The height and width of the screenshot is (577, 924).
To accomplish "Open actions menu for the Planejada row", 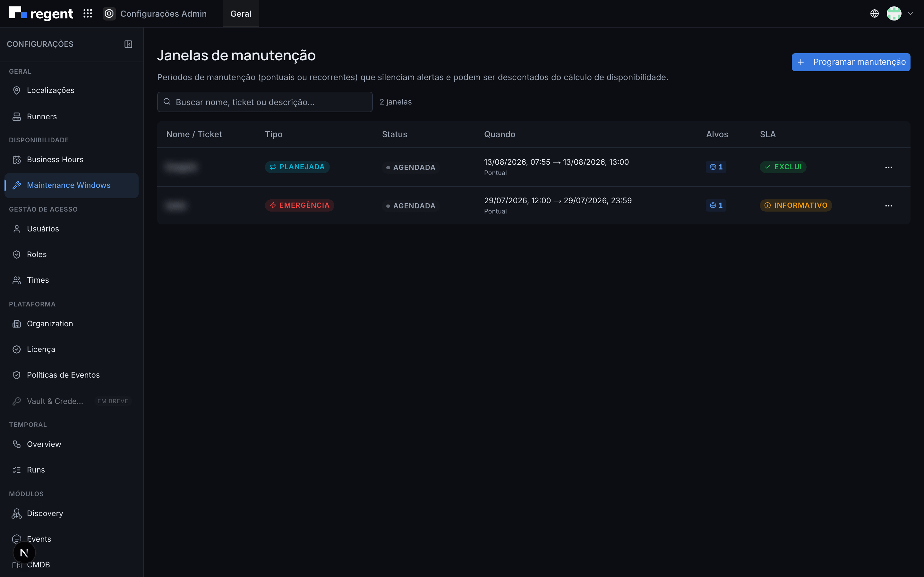I will pyautogui.click(x=888, y=167).
